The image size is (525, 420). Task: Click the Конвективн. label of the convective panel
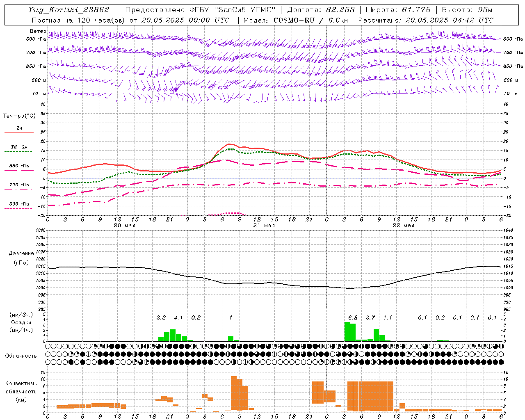(x=21, y=383)
